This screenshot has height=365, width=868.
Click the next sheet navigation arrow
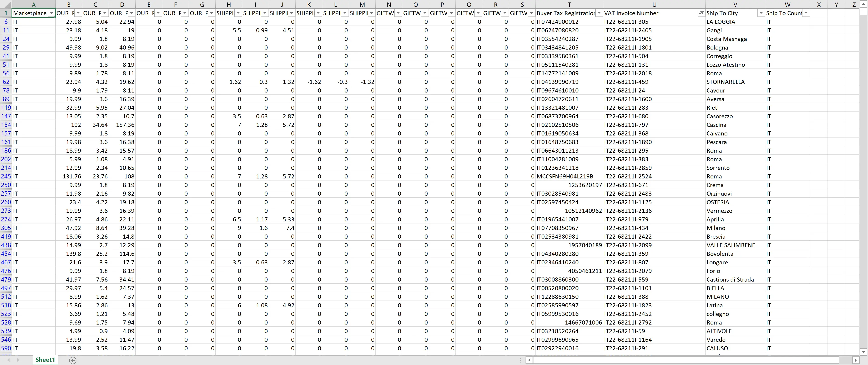[18, 360]
